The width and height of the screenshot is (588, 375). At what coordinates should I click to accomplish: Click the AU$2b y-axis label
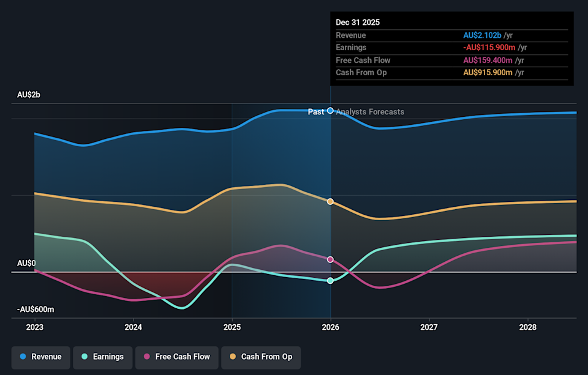29,95
